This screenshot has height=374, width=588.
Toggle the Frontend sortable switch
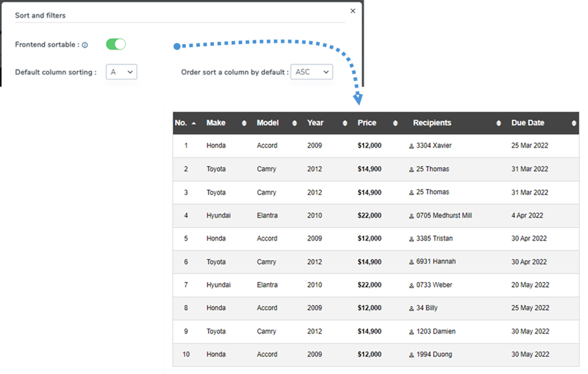tap(116, 44)
